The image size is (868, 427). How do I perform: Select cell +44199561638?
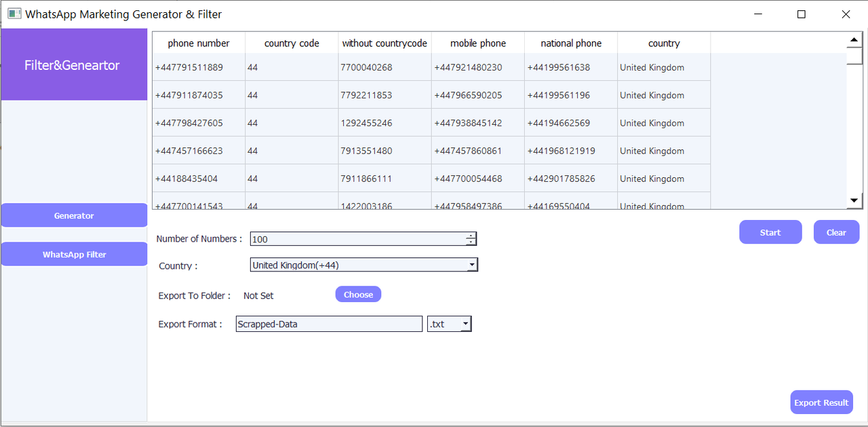[x=571, y=67]
